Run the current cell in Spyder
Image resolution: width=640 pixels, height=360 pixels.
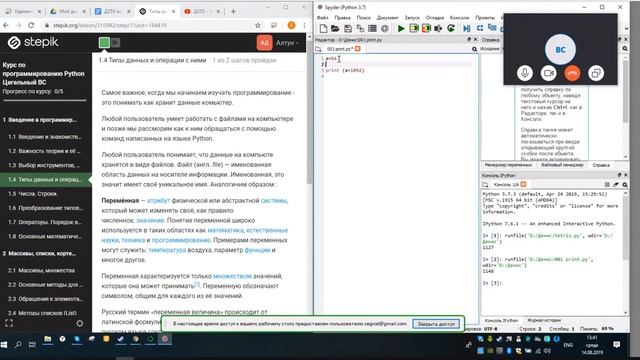click(x=414, y=29)
